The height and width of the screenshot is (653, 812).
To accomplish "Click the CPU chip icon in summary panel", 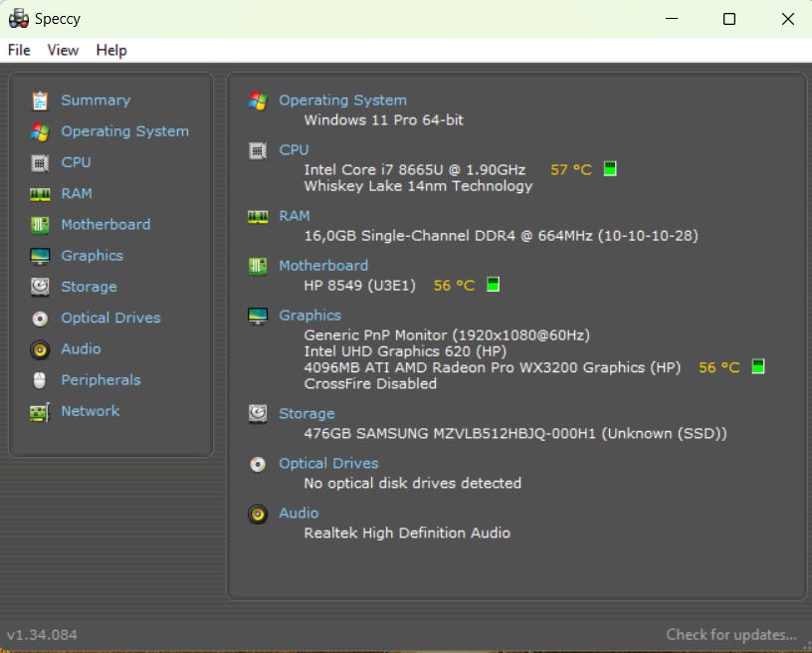I will click(258, 150).
